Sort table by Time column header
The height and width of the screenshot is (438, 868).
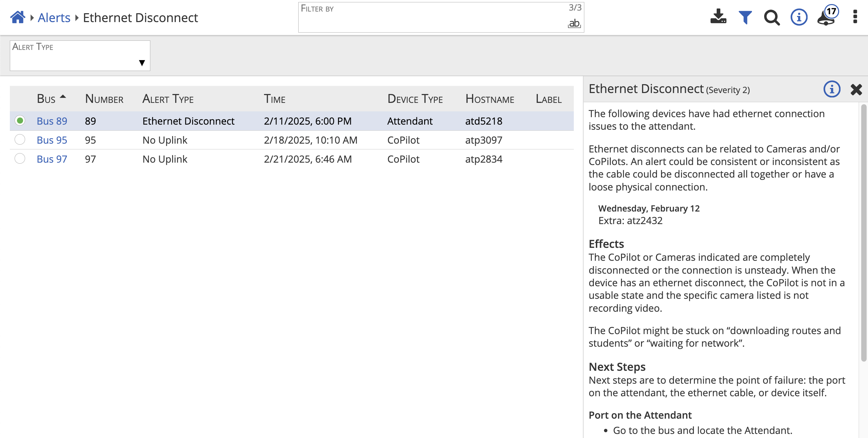coord(275,99)
